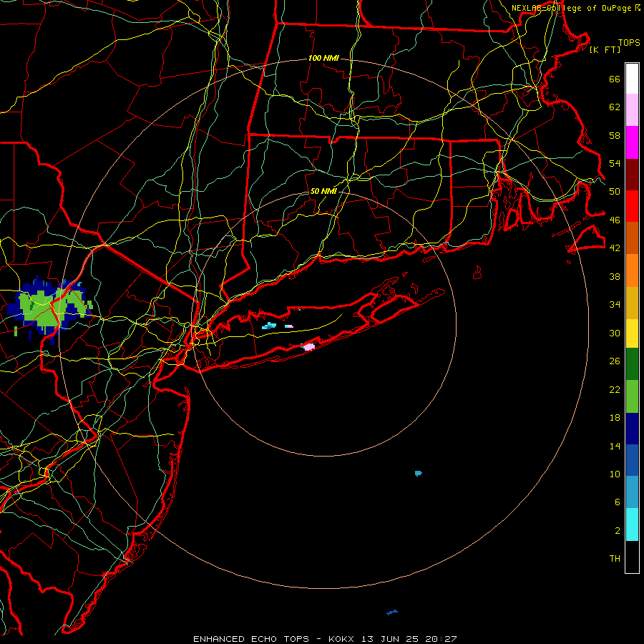Click the white swatch on the legend
Screen dimensions: 644x644
pos(632,79)
